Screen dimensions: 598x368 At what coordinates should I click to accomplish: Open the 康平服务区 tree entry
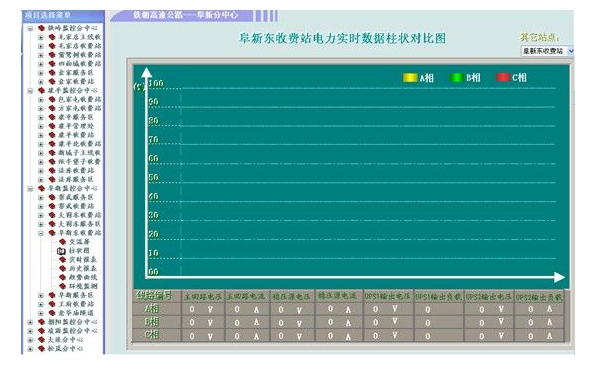76,117
